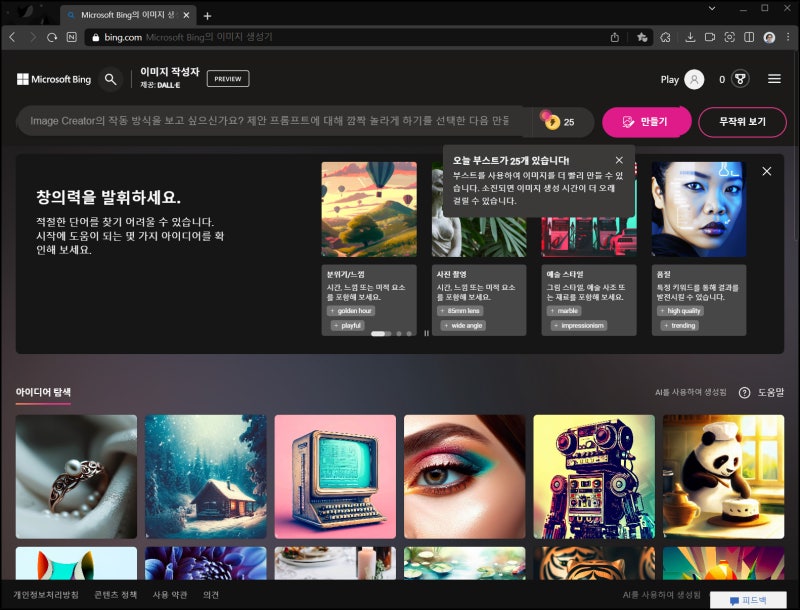Click the Microsoft Bing logo
800x610 pixels.
[x=54, y=79]
